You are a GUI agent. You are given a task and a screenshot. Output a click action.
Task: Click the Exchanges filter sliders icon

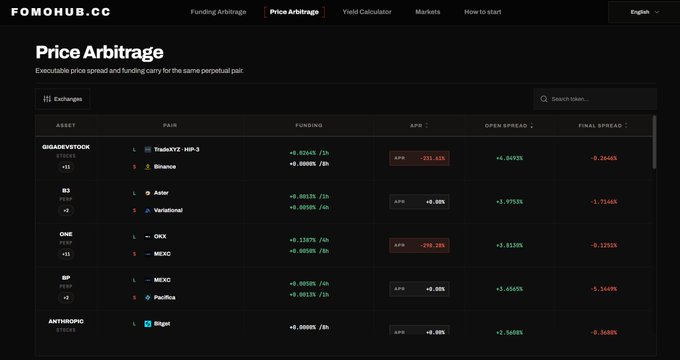[x=47, y=99]
